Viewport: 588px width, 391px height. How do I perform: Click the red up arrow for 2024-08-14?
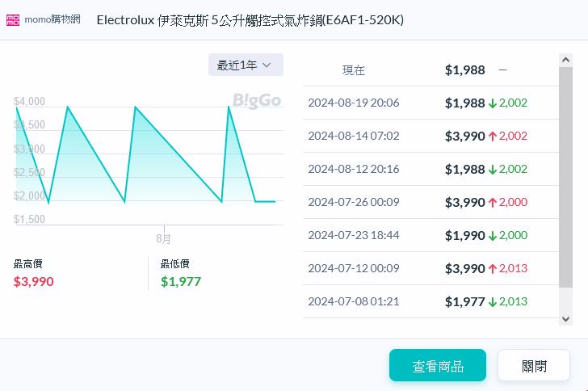click(x=493, y=137)
